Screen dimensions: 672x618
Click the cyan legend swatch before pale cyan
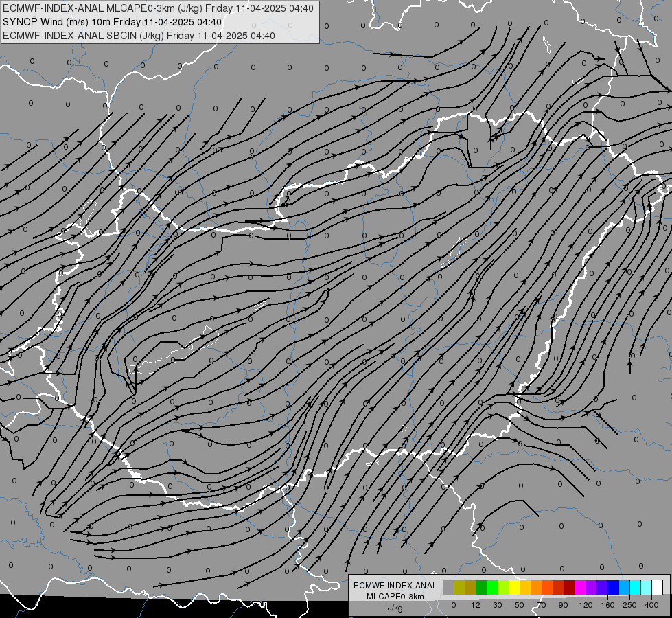635,588
